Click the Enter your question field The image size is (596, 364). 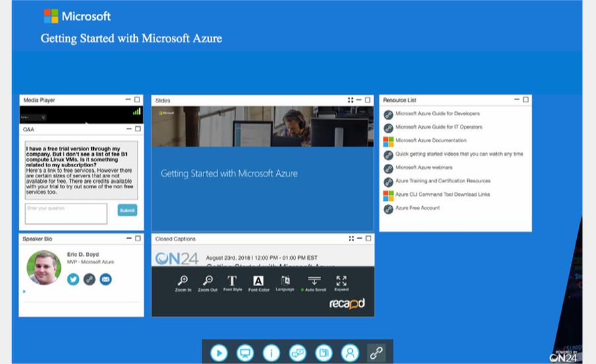click(x=66, y=213)
